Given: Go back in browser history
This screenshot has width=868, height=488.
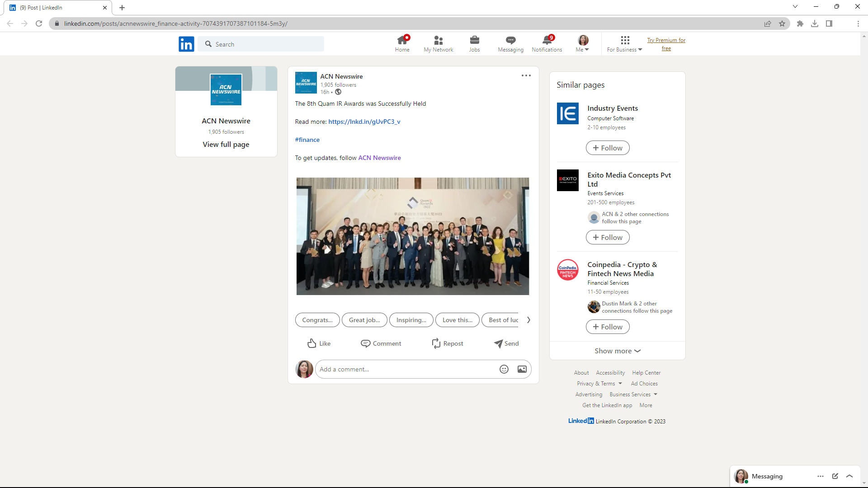Looking at the screenshot, I should [10, 23].
